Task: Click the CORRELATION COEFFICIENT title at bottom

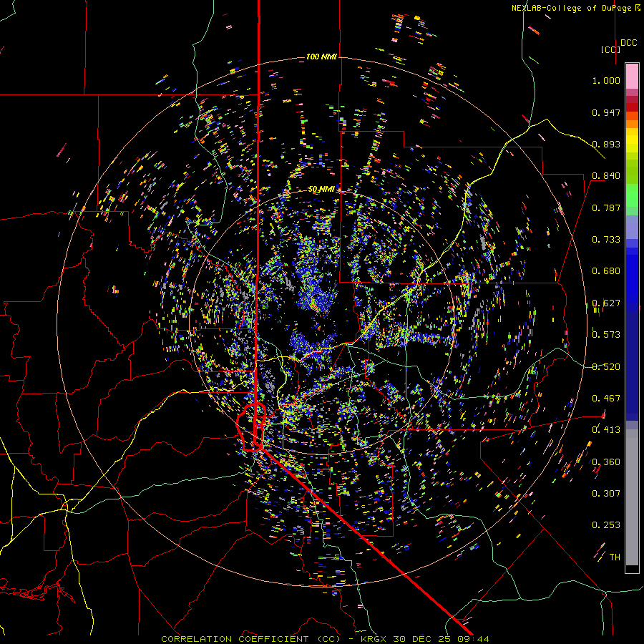Action: (250, 639)
